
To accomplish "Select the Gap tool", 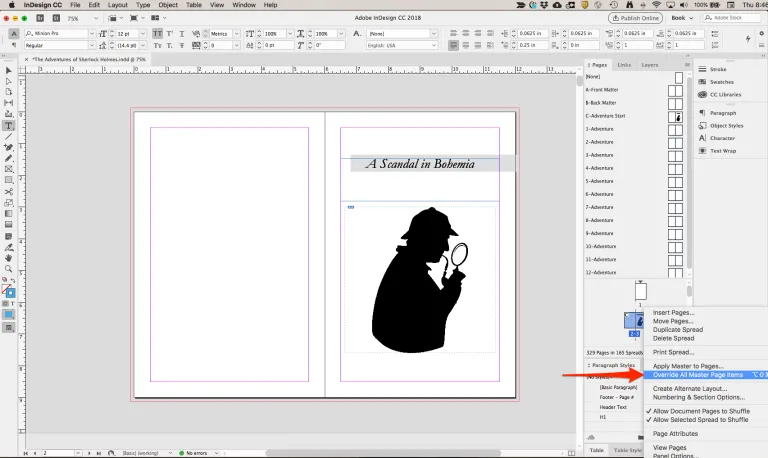I will [8, 103].
